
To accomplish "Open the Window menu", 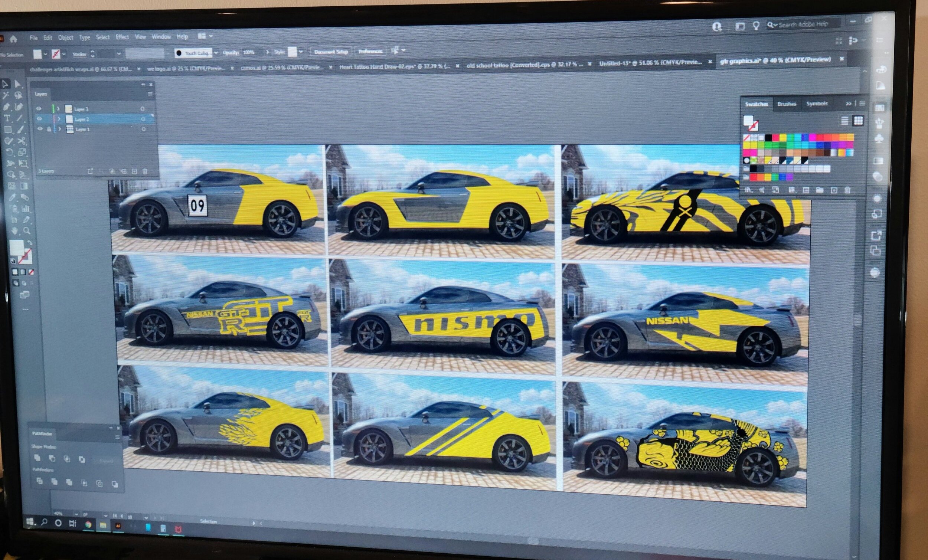I will point(161,36).
